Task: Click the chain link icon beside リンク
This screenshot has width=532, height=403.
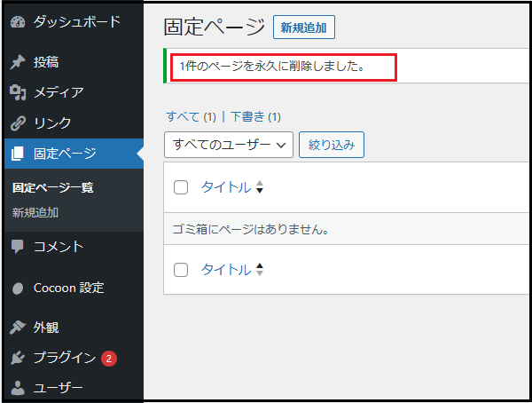Action: [18, 123]
